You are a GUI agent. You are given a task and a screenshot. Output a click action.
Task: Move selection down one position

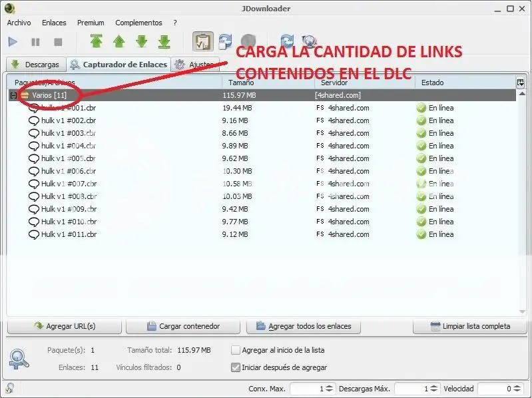pos(141,41)
